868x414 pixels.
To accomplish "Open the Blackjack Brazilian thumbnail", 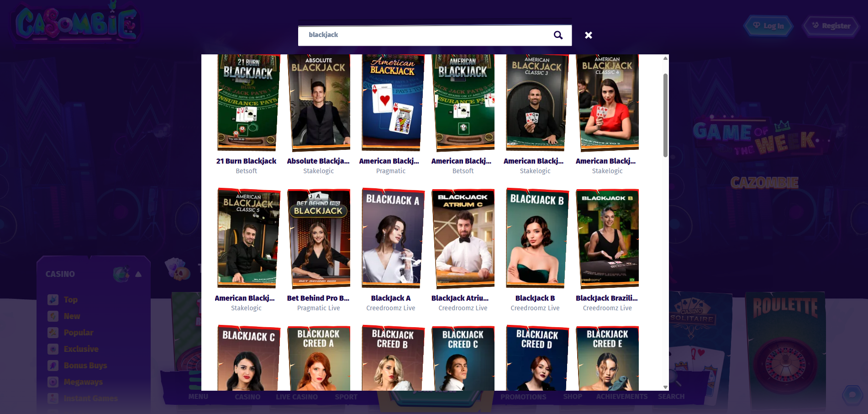I will 608,238.
